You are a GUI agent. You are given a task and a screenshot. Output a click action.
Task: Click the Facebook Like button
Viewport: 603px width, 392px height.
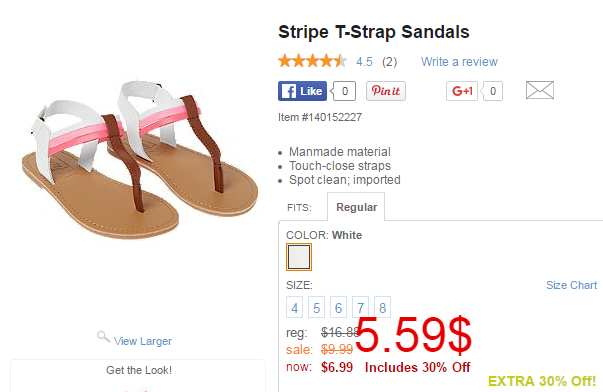[x=302, y=91]
